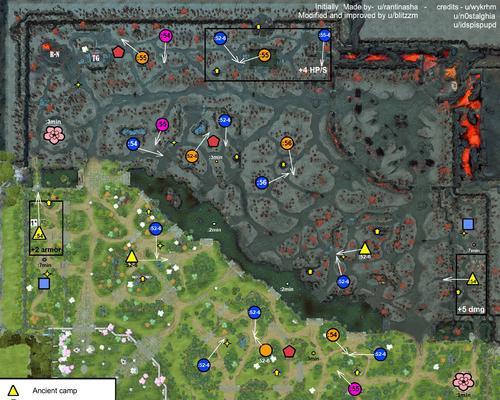Image resolution: width=500 pixels, height=400 pixels.
Task: Click the orange :55 circle inside the +4 HP/S box
Action: point(264,55)
